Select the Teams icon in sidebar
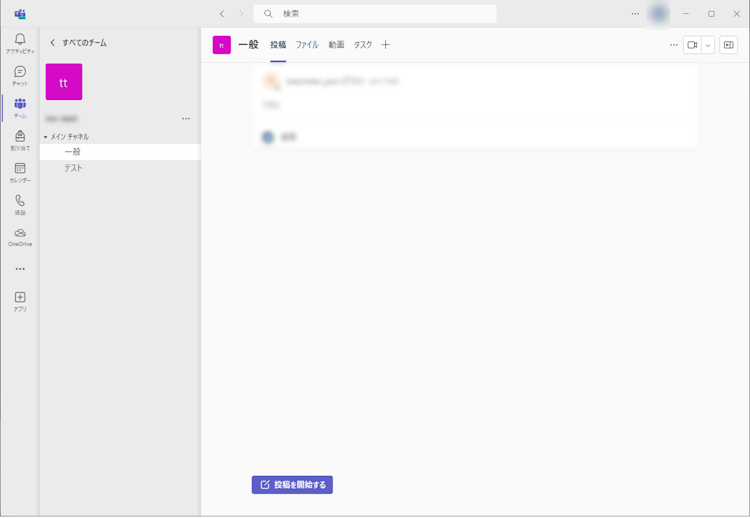 (x=20, y=107)
